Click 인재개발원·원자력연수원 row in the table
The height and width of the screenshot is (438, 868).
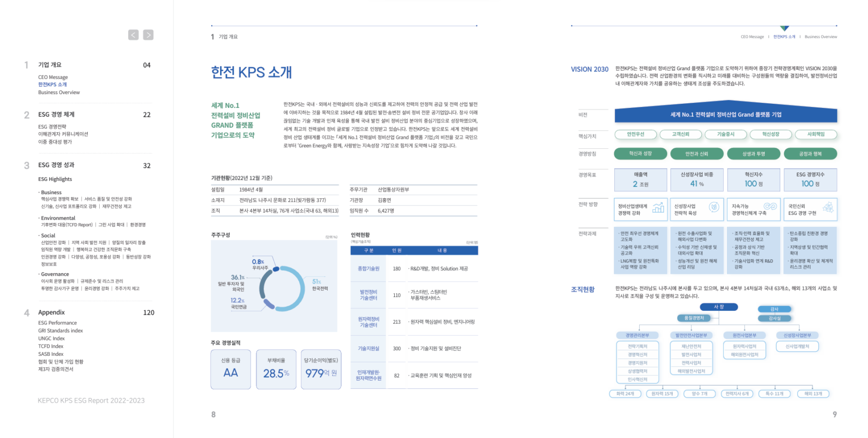point(414,376)
